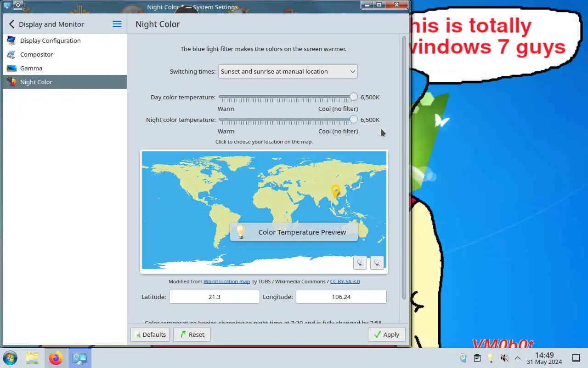
Task: Click the Color Temperature Preview lightbulb icon
Action: pyautogui.click(x=240, y=232)
